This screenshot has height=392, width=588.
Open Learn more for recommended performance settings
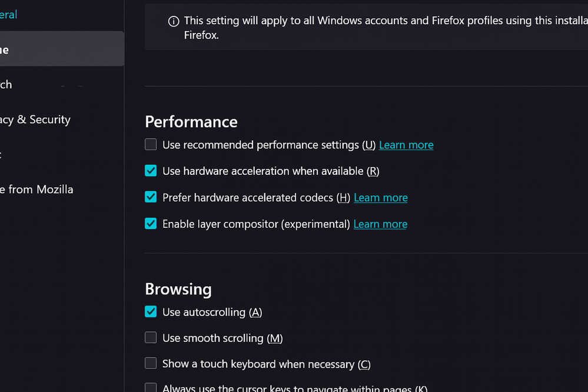click(406, 145)
